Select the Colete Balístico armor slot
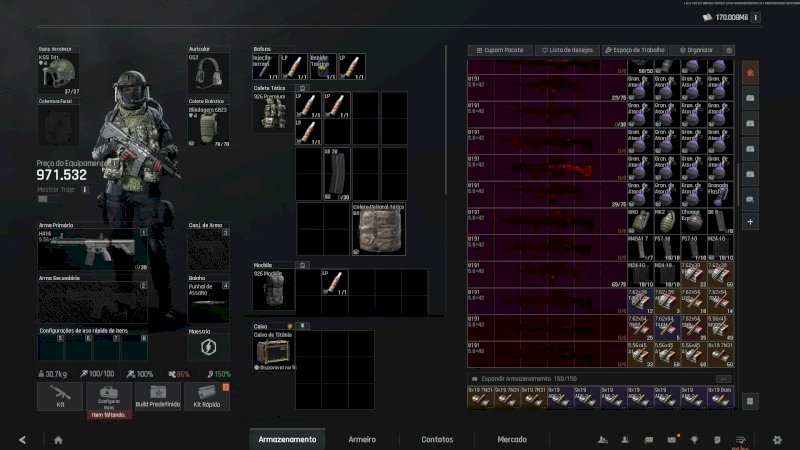Viewport: 800px width, 450px height. (x=208, y=126)
